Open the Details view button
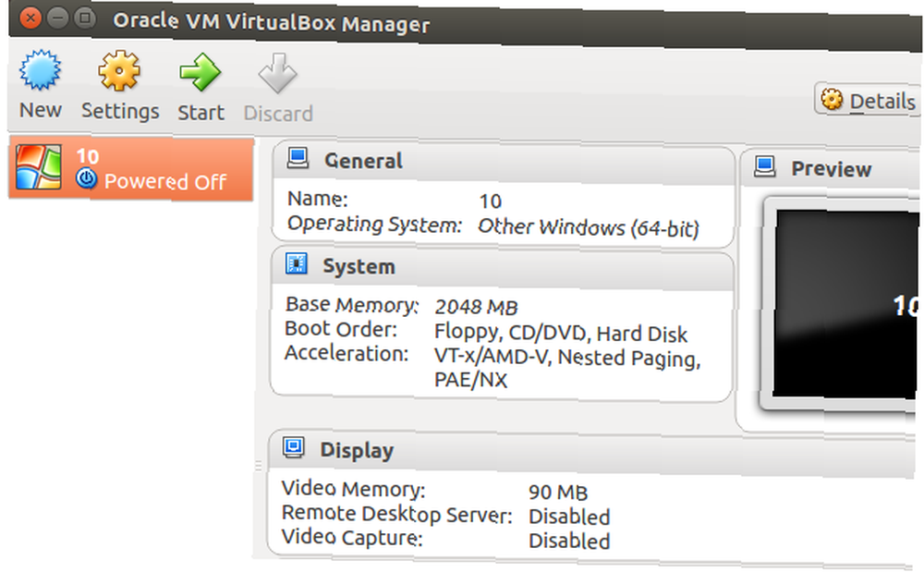 pos(869,100)
